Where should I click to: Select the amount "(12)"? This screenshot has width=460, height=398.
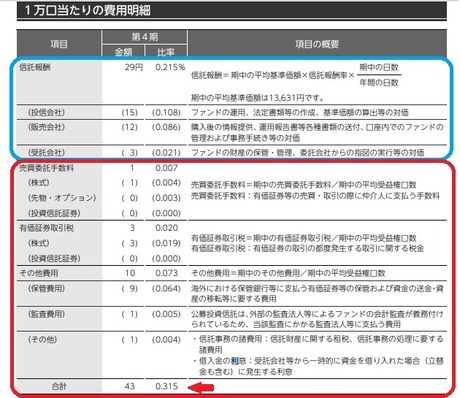130,127
